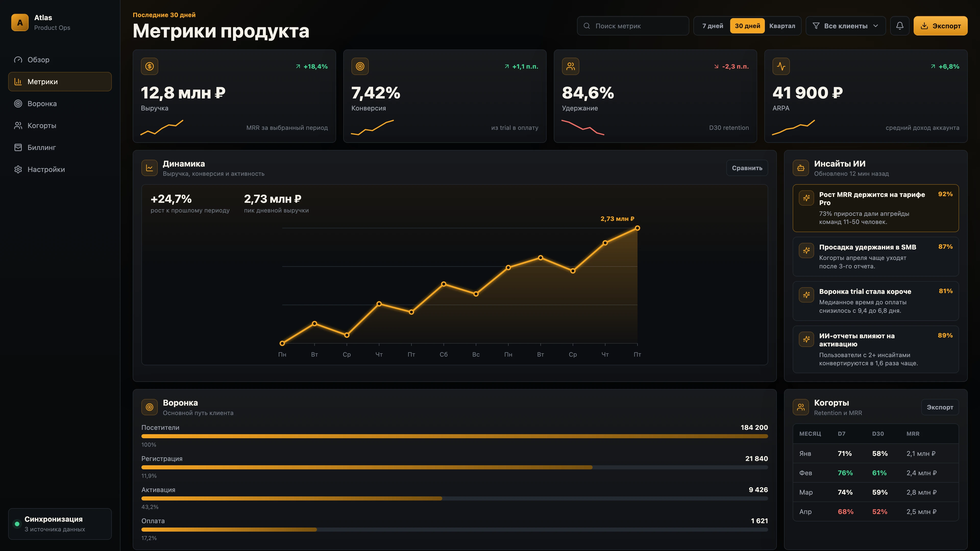
Task: Click sparkle icon of ИИ-отчеты insight
Action: (806, 339)
